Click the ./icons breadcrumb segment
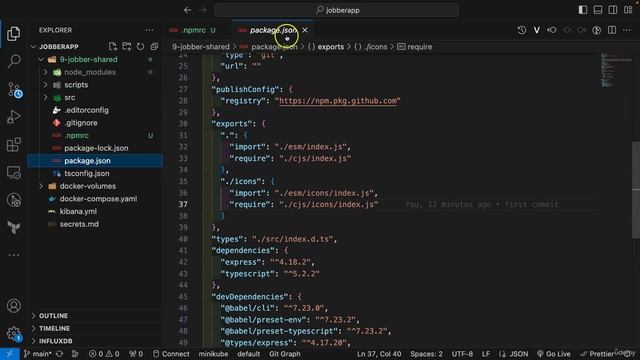Viewport: 640px width, 360px height. tap(371, 47)
